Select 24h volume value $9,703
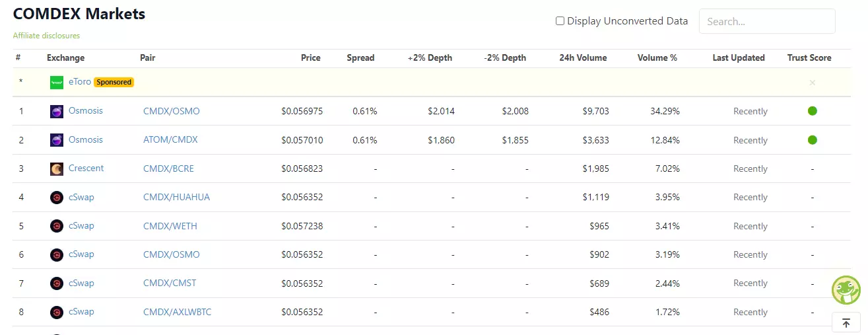 tap(596, 111)
